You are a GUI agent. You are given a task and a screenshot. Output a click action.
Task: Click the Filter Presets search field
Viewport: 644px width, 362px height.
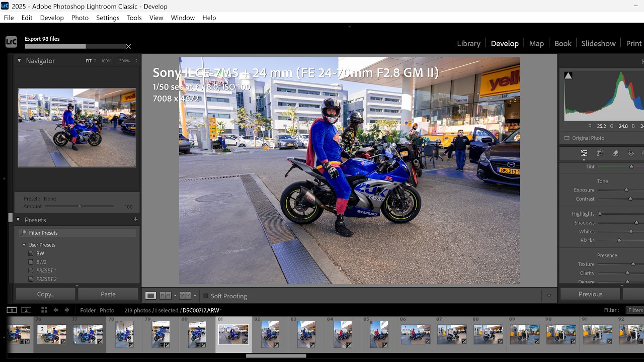(x=77, y=233)
